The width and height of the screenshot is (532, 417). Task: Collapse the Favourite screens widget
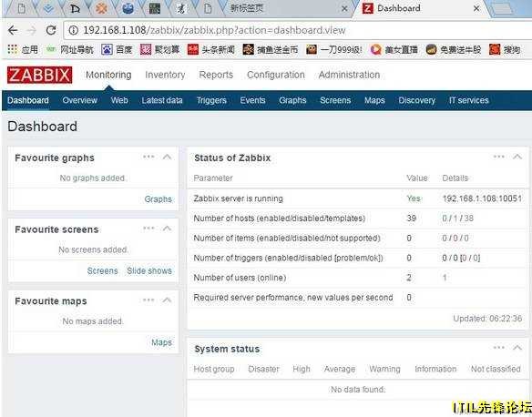pyautogui.click(x=167, y=229)
